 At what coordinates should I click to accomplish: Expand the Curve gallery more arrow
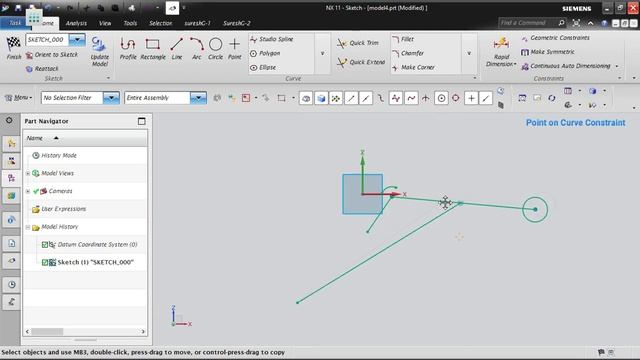coord(322,53)
